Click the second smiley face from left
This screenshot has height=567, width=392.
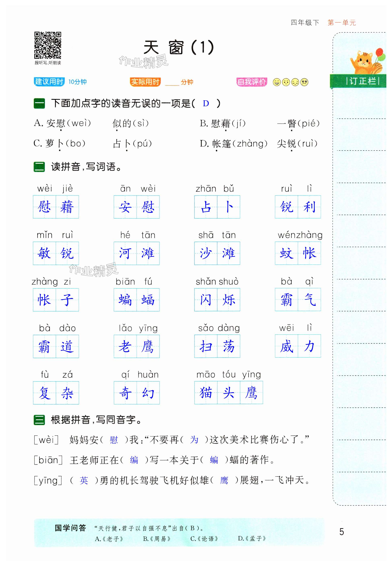tap(286, 82)
